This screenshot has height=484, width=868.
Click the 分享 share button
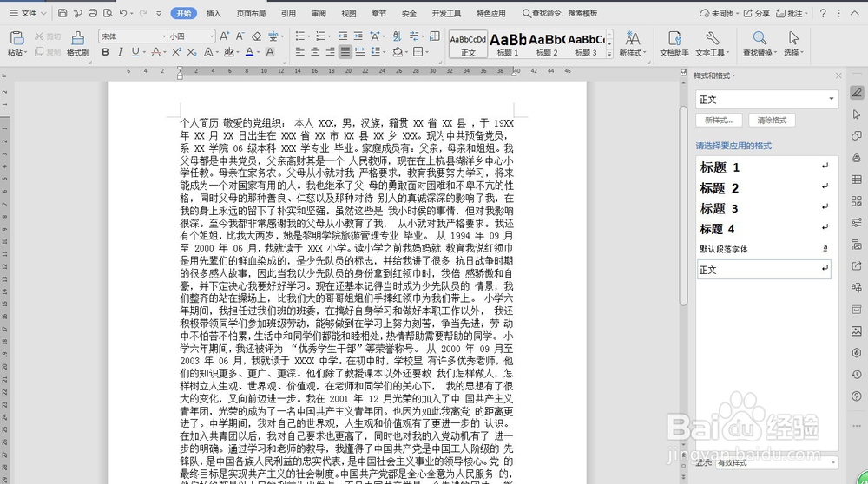(756, 13)
